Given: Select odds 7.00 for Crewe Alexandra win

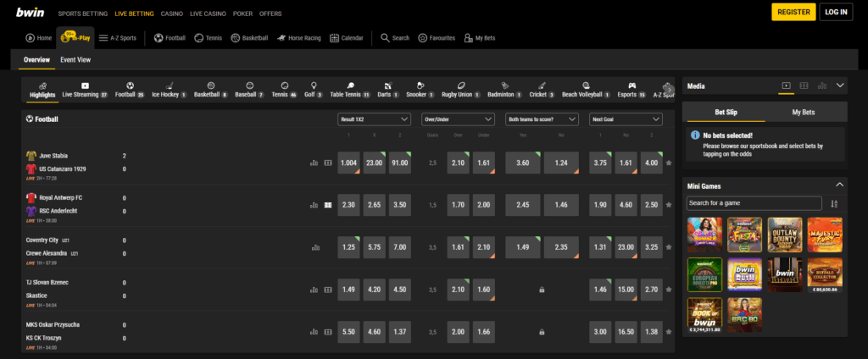Looking at the screenshot, I should [400, 247].
